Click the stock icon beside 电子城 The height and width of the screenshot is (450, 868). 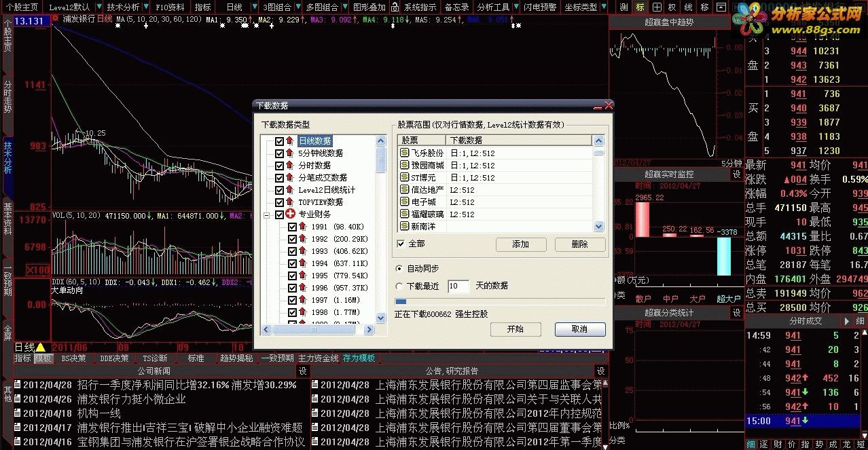click(405, 202)
